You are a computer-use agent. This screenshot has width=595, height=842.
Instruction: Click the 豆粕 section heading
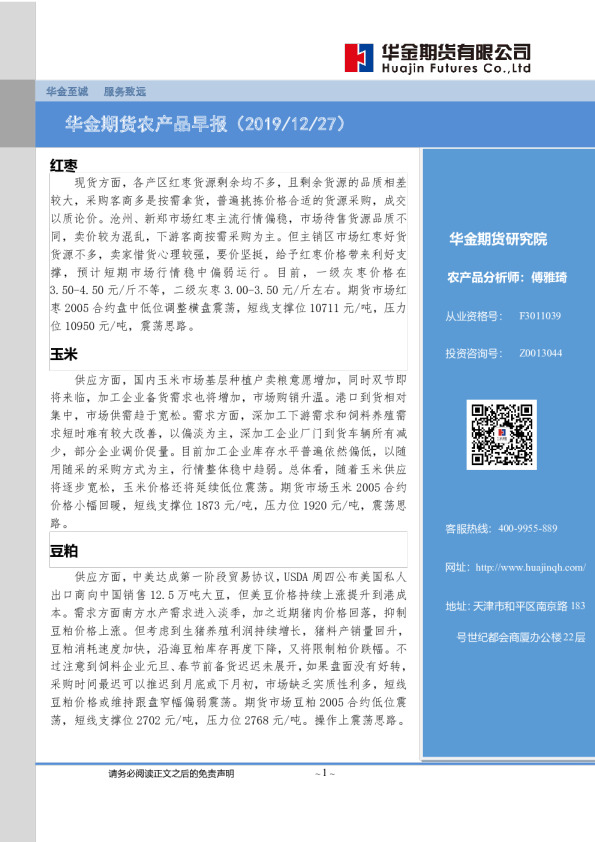64,551
